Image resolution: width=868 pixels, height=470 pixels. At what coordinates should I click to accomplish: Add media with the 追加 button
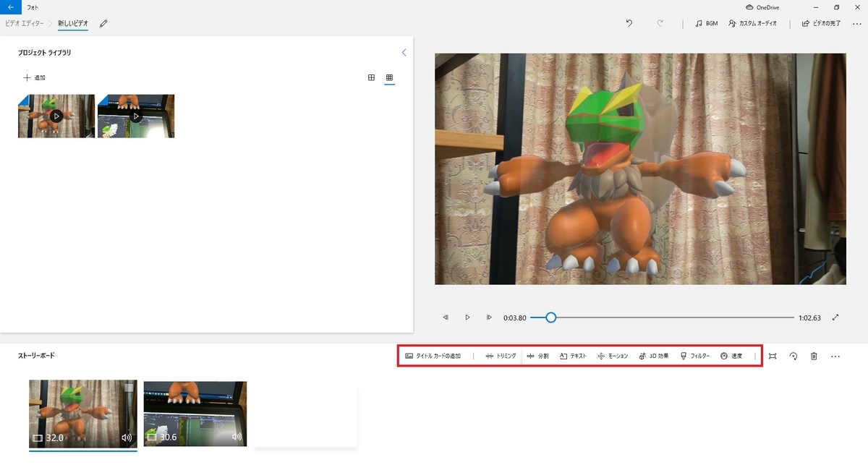pyautogui.click(x=35, y=77)
